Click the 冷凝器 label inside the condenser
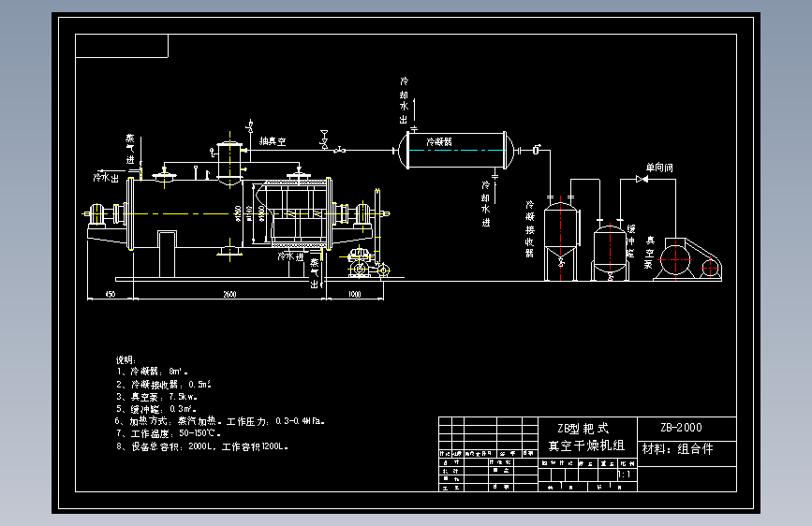This screenshot has width=812, height=526. click(x=439, y=141)
